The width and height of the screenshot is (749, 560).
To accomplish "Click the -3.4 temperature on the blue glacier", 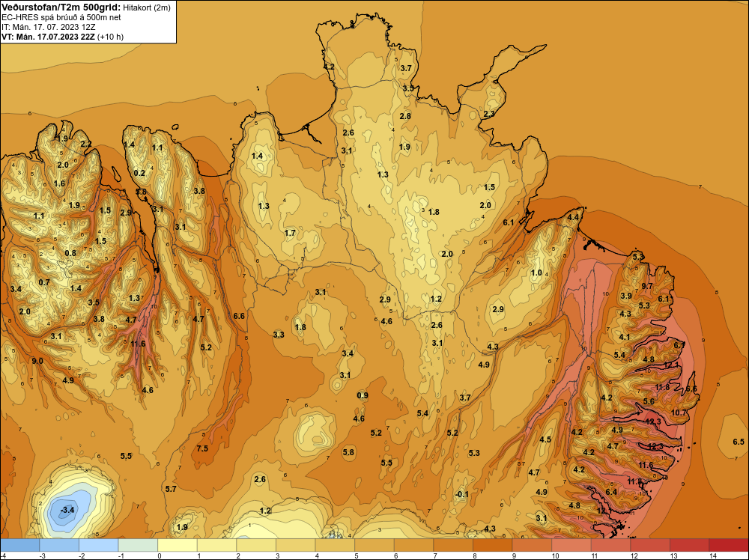I will point(67,510).
